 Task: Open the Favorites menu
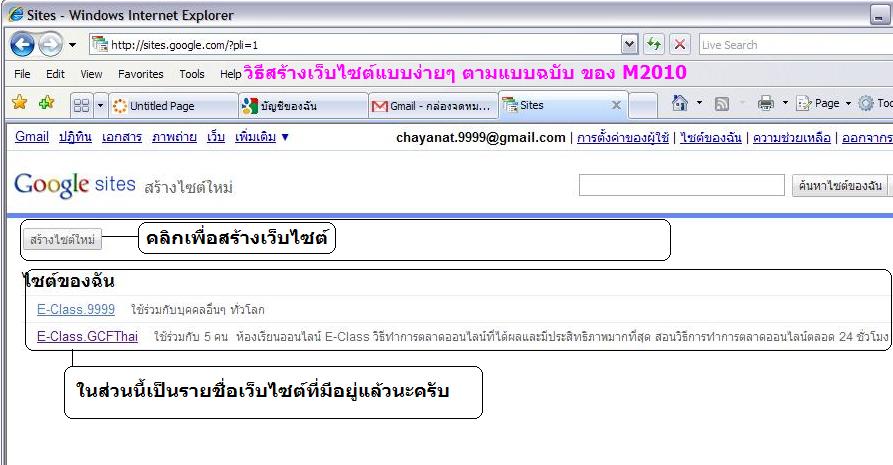pos(141,74)
